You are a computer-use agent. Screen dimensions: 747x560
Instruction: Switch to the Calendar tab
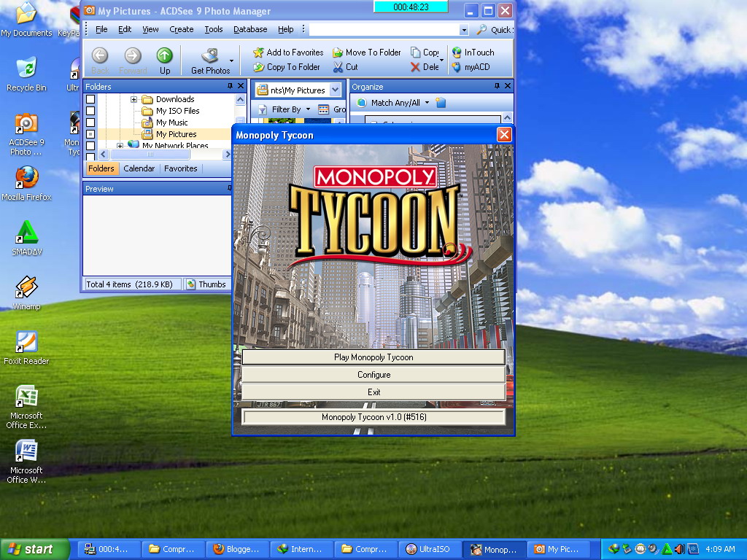coord(139,168)
